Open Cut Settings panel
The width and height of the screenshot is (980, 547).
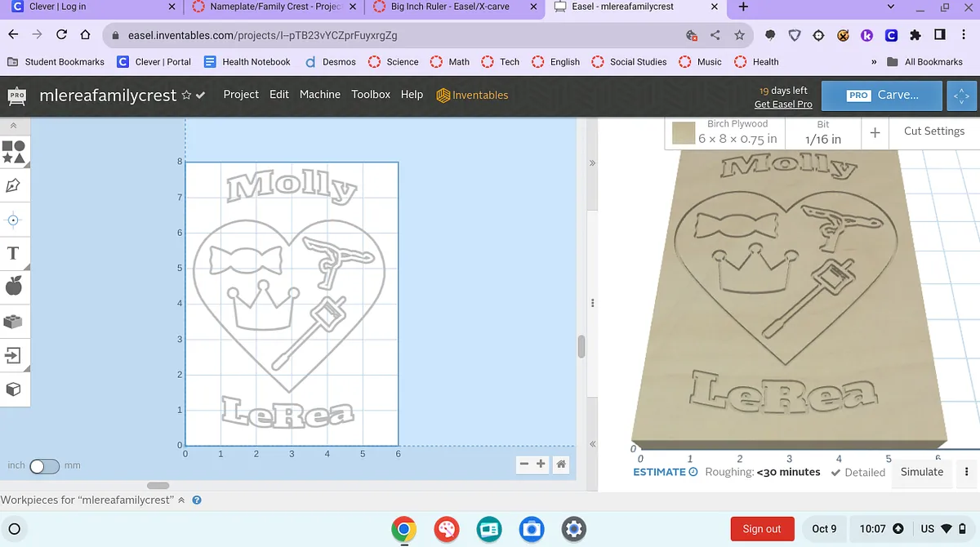(x=934, y=131)
